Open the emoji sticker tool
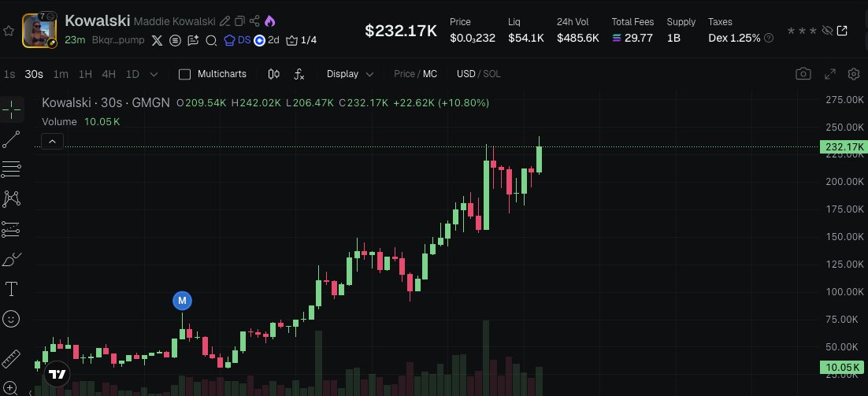 point(11,319)
